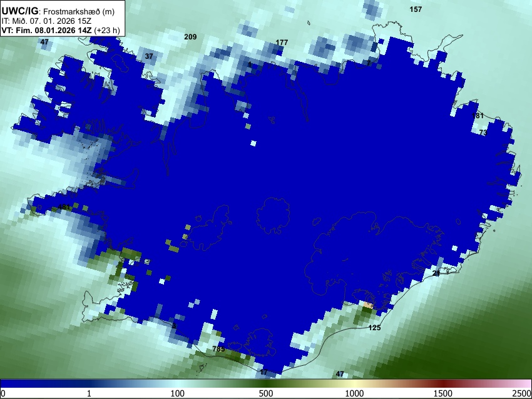
Task: Click the 37 value in the Westfjords
Action: click(149, 56)
